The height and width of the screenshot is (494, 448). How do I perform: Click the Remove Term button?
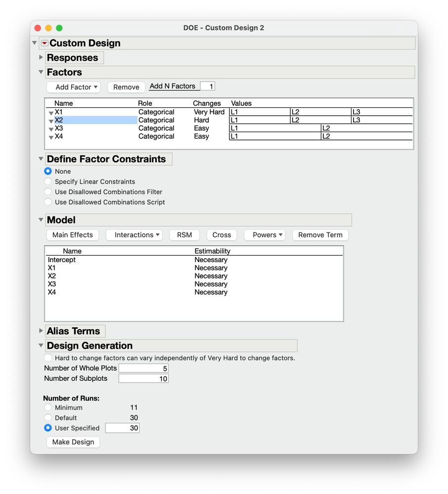click(320, 235)
